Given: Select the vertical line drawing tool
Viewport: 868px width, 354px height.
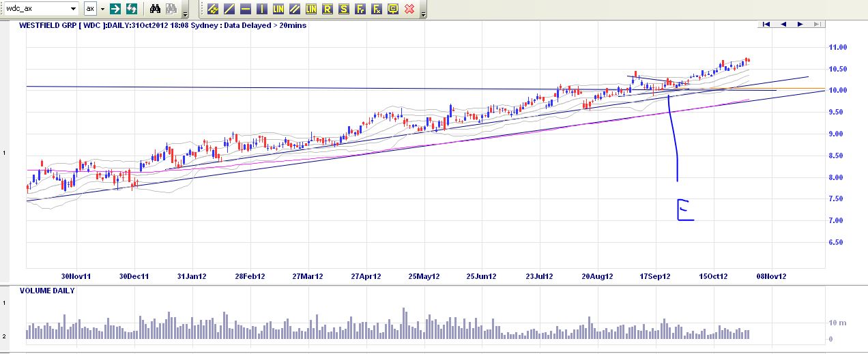Looking at the screenshot, I should point(262,9).
